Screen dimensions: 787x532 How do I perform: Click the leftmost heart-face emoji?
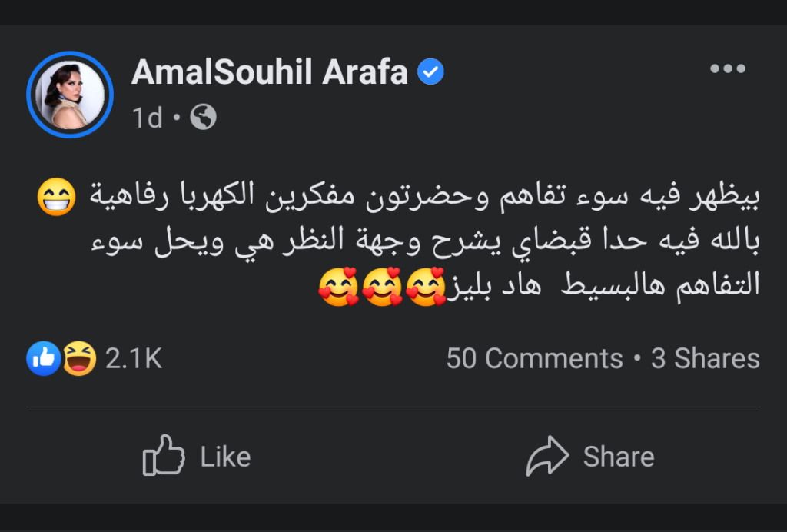click(x=338, y=287)
